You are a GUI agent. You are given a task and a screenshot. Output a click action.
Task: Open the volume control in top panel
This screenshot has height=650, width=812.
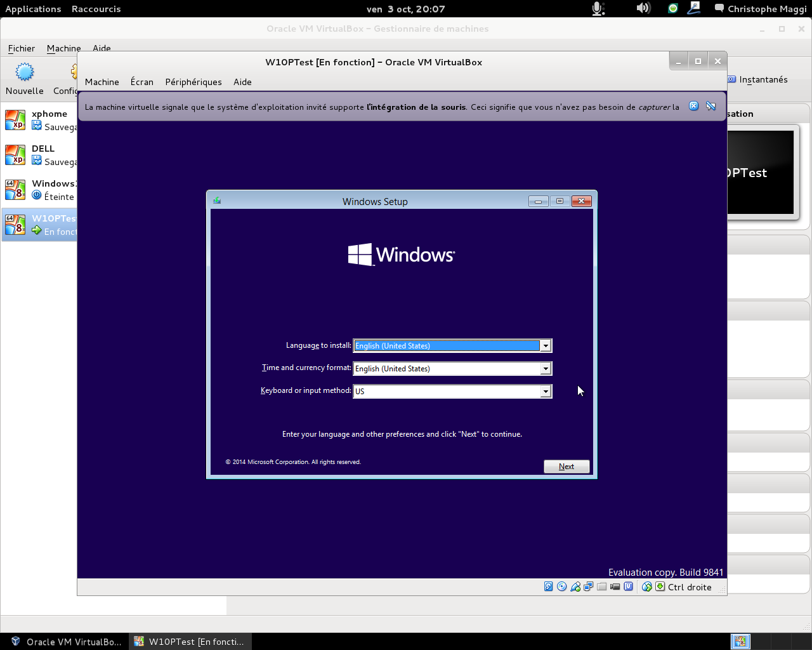(643, 8)
